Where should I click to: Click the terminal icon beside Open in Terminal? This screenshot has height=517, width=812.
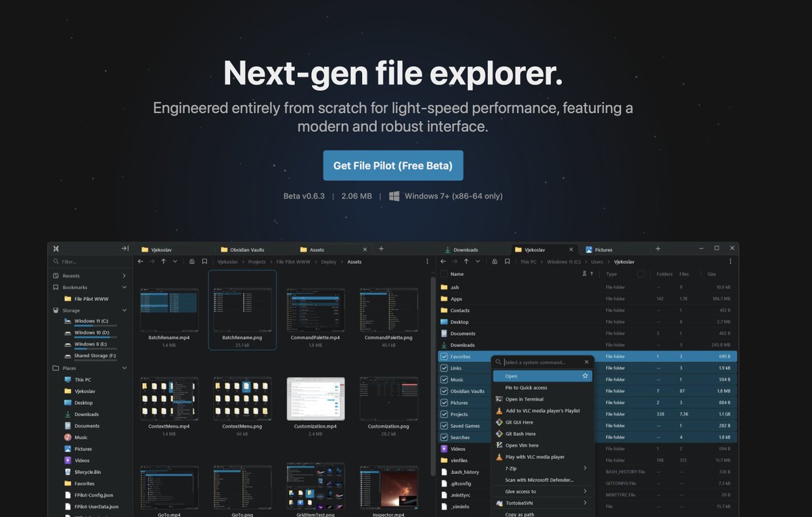pyautogui.click(x=499, y=399)
